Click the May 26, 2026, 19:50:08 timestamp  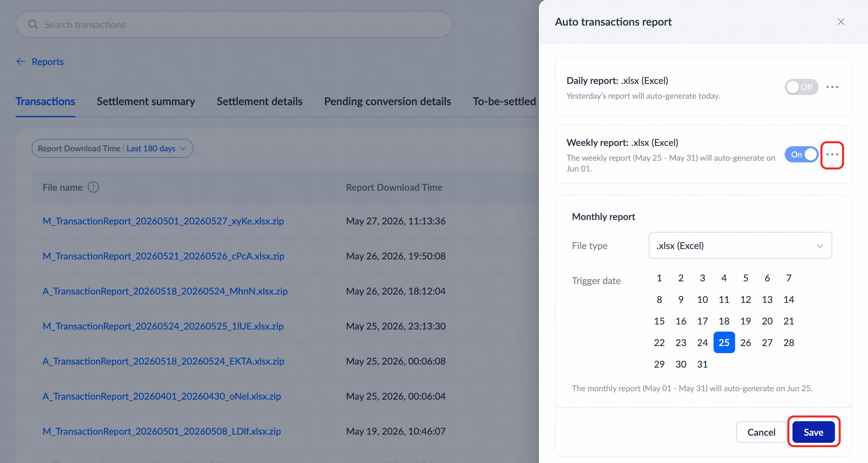point(396,256)
